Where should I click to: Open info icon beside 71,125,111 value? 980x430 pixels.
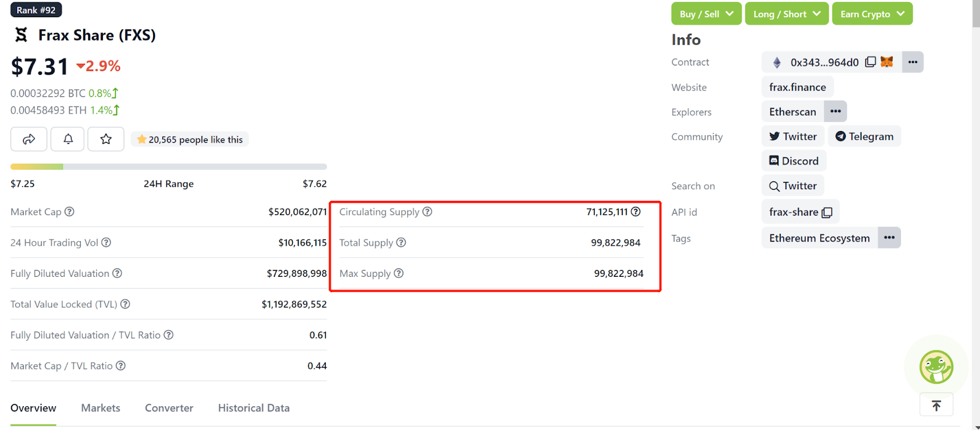point(636,211)
